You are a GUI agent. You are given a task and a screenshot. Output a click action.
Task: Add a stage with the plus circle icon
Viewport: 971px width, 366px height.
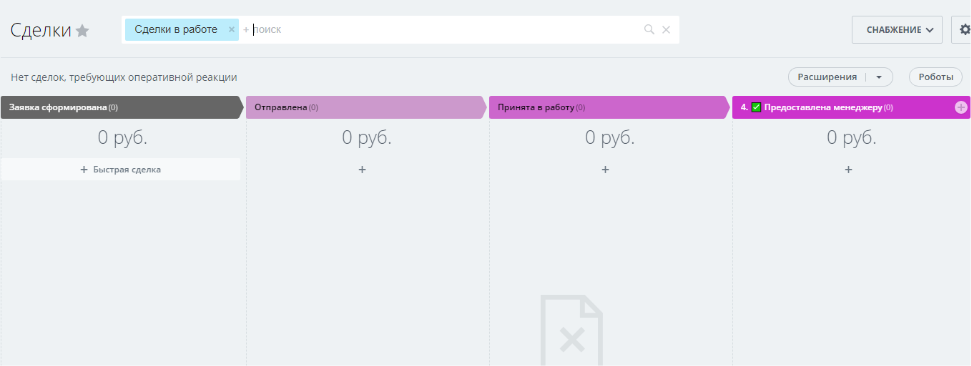click(961, 107)
